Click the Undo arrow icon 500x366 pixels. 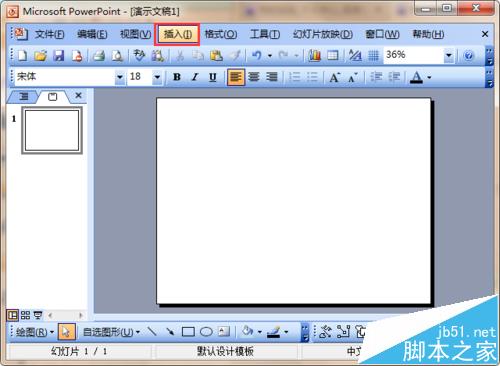point(256,55)
